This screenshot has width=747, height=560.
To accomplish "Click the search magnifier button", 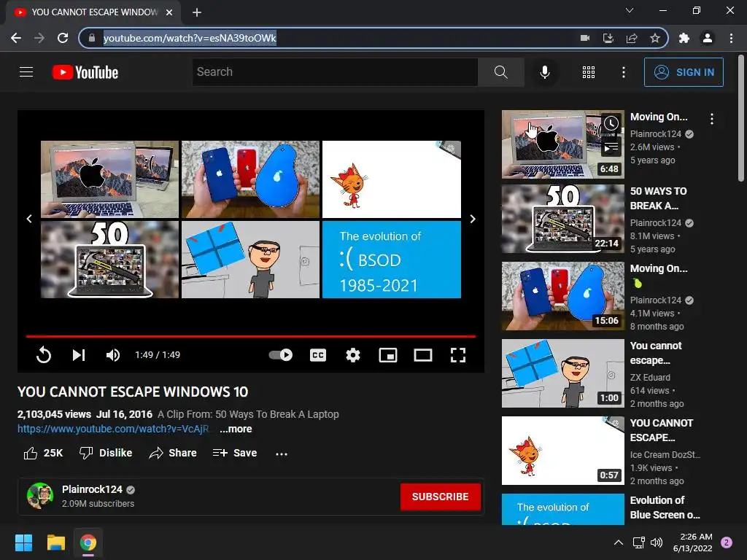I will click(x=500, y=72).
